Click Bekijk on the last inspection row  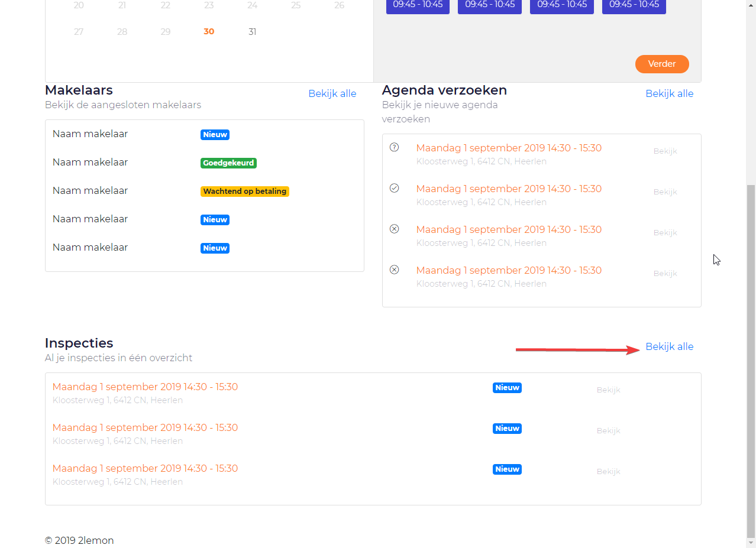[x=608, y=472]
